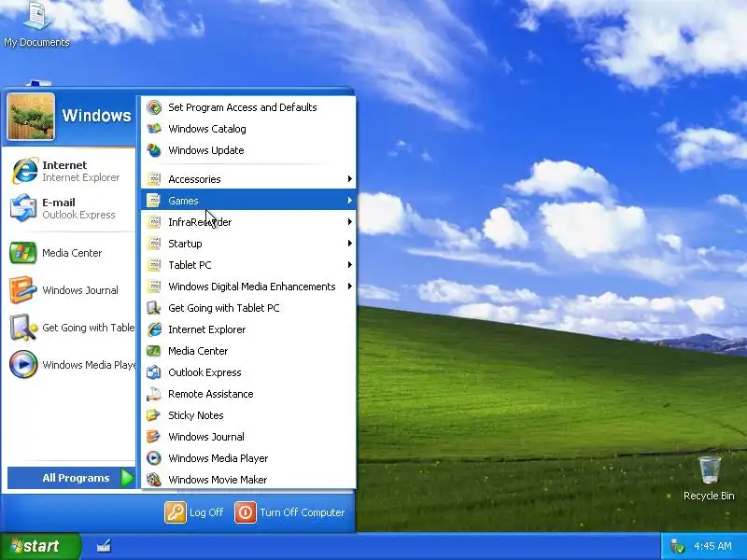Click the Windows Media Player icon in All Programs list
Screen dimensions: 747x560
pos(154,458)
